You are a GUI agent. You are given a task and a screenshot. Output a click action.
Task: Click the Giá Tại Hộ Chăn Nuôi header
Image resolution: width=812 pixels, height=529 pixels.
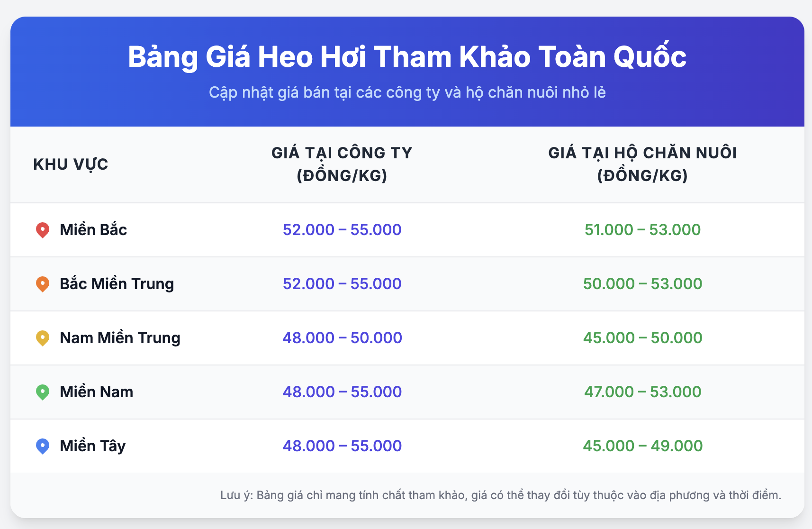tap(642, 164)
